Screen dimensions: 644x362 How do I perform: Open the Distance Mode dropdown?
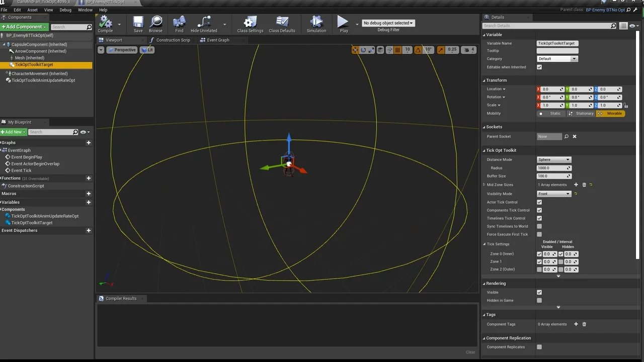pos(554,159)
